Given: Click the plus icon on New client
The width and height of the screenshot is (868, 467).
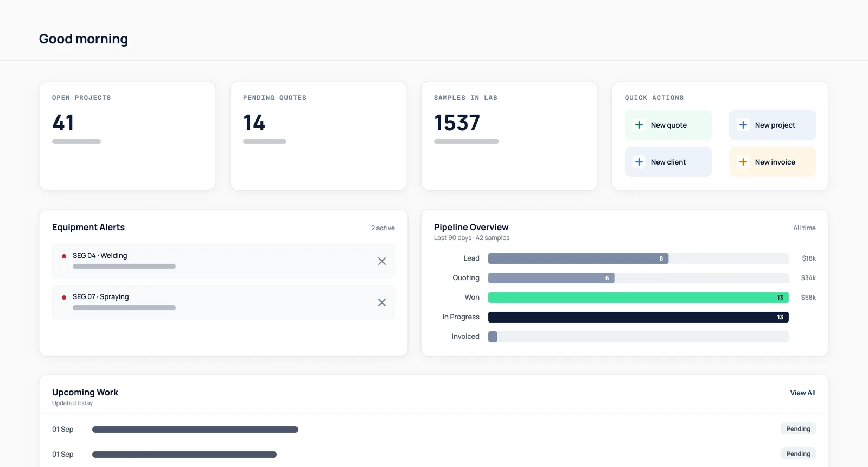Looking at the screenshot, I should coord(639,162).
